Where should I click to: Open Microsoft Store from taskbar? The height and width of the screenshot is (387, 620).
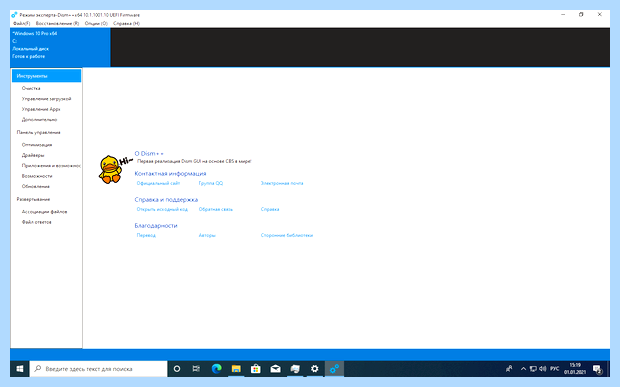tap(255, 369)
